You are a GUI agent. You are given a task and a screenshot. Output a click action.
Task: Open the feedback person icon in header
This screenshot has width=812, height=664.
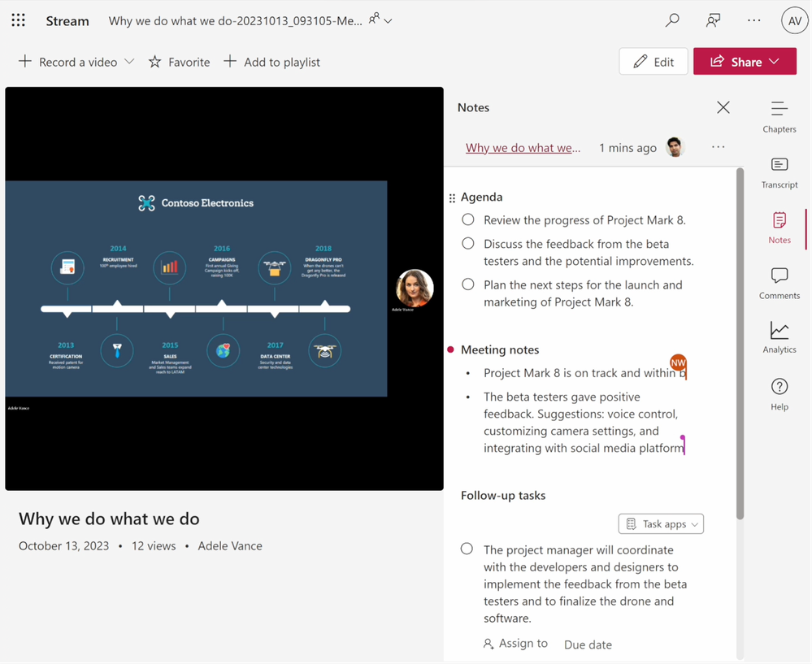714,20
